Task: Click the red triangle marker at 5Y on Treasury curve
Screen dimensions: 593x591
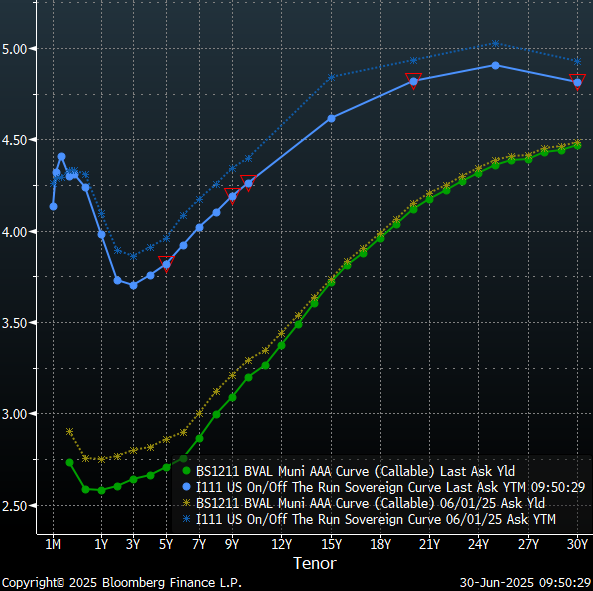Action: pos(166,264)
